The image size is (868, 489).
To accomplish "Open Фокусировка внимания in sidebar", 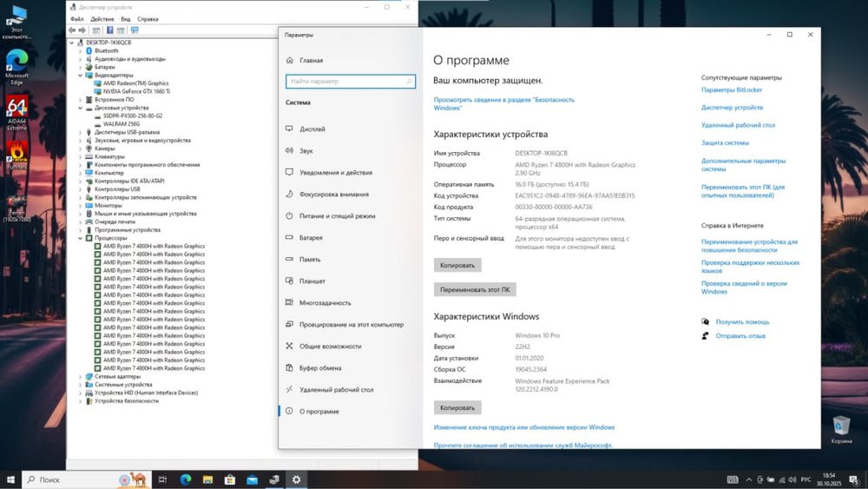I will [x=334, y=195].
